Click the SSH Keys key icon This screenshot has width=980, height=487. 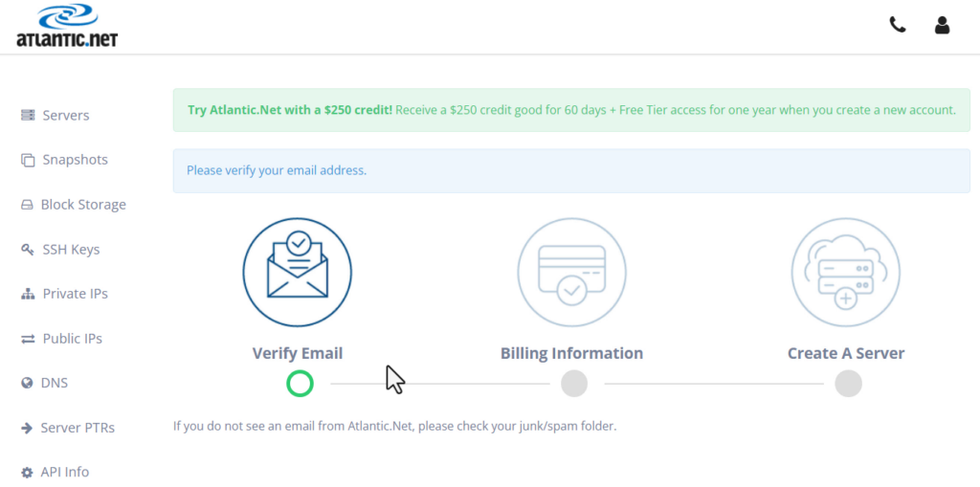pyautogui.click(x=27, y=250)
